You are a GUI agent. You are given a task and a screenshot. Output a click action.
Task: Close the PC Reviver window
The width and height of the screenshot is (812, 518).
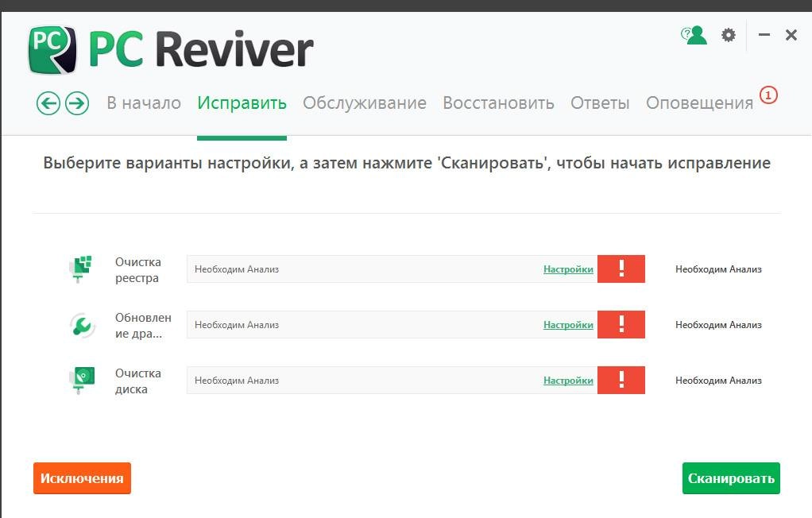(791, 35)
